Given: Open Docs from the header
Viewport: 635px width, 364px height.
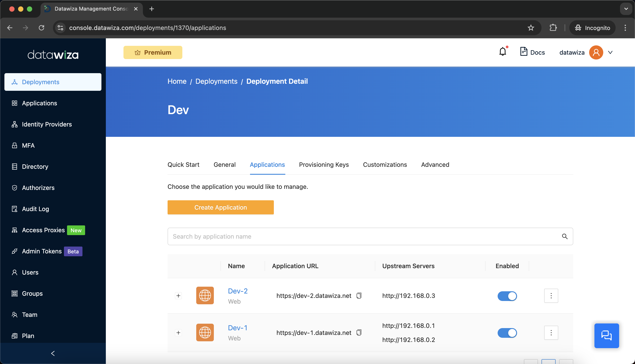Looking at the screenshot, I should (x=532, y=52).
